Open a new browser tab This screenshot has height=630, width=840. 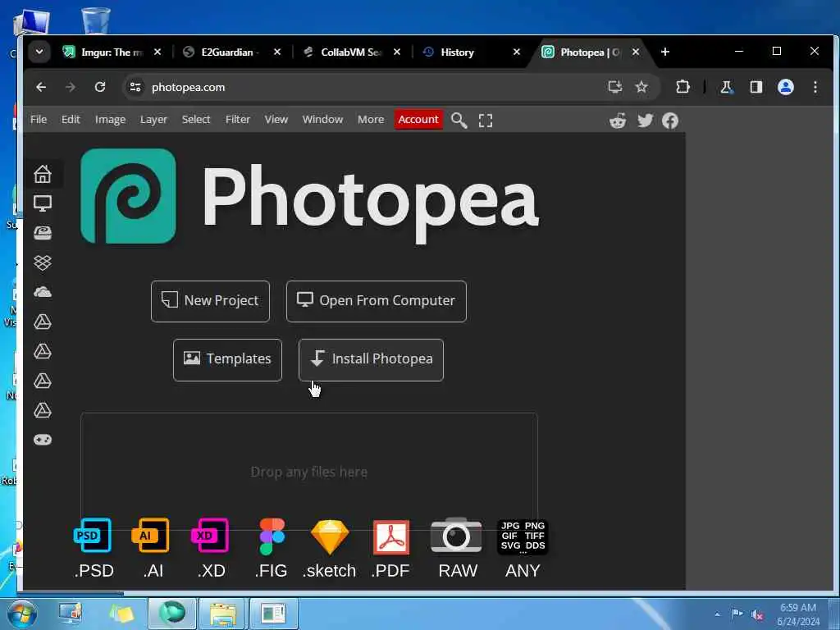pyautogui.click(x=665, y=52)
